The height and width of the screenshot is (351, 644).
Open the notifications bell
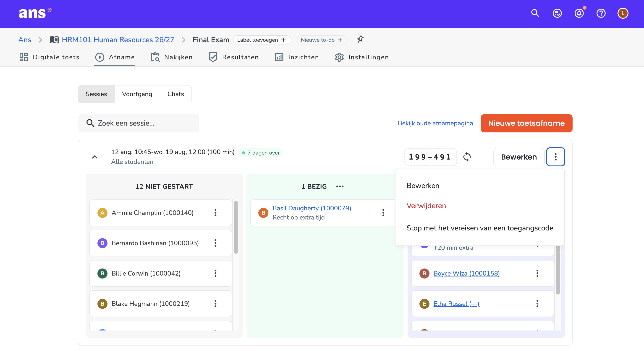pyautogui.click(x=579, y=13)
